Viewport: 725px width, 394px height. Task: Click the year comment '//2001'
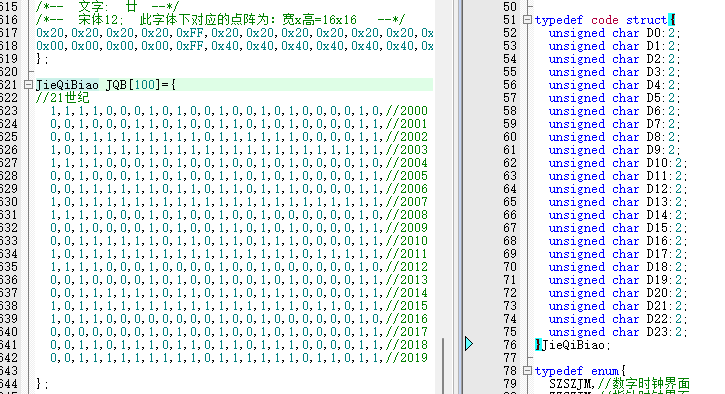407,124
